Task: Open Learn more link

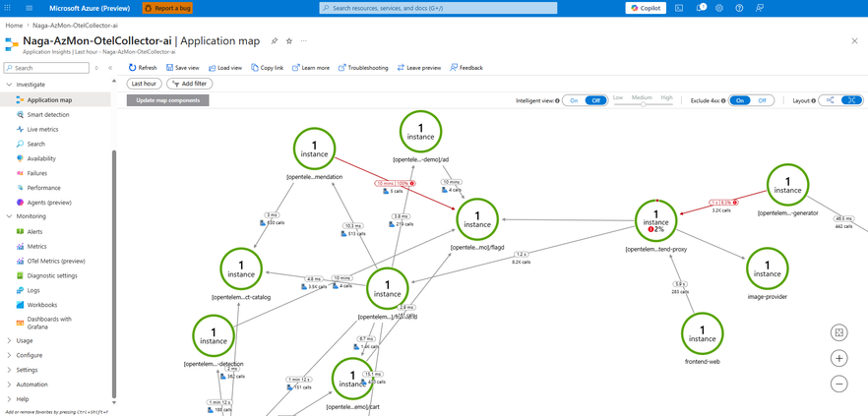Action: click(311, 68)
